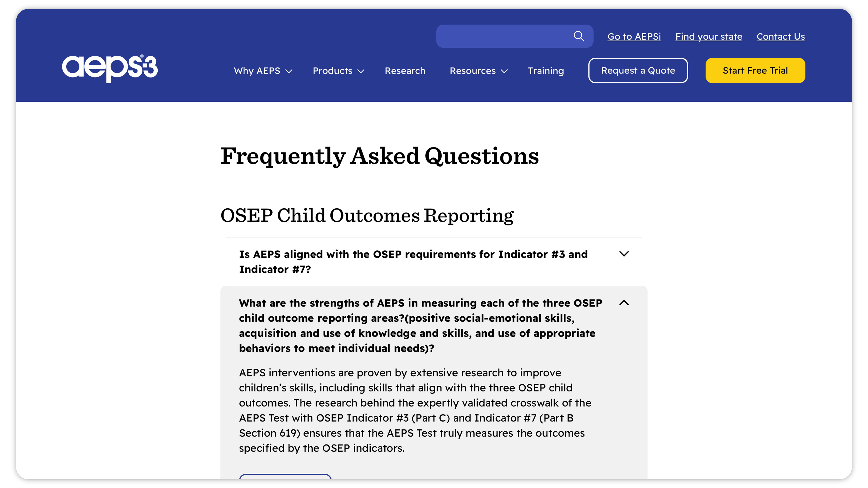The height and width of the screenshot is (488, 868).
Task: Click the Contact Us link
Action: point(780,37)
